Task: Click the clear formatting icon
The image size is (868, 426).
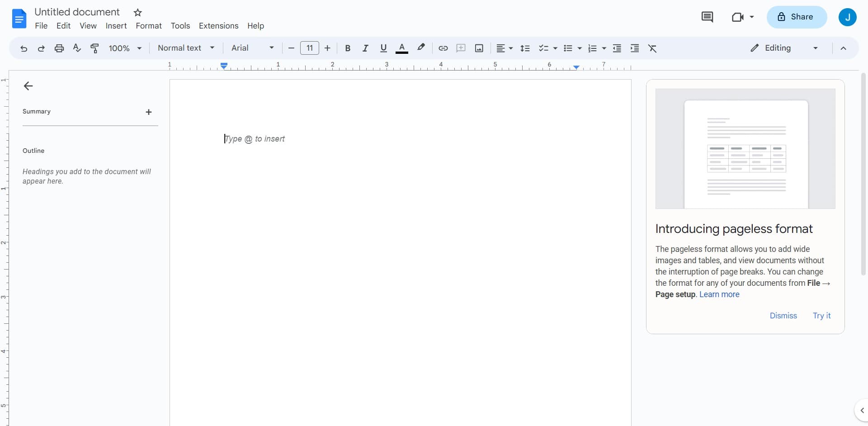Action: [652, 48]
